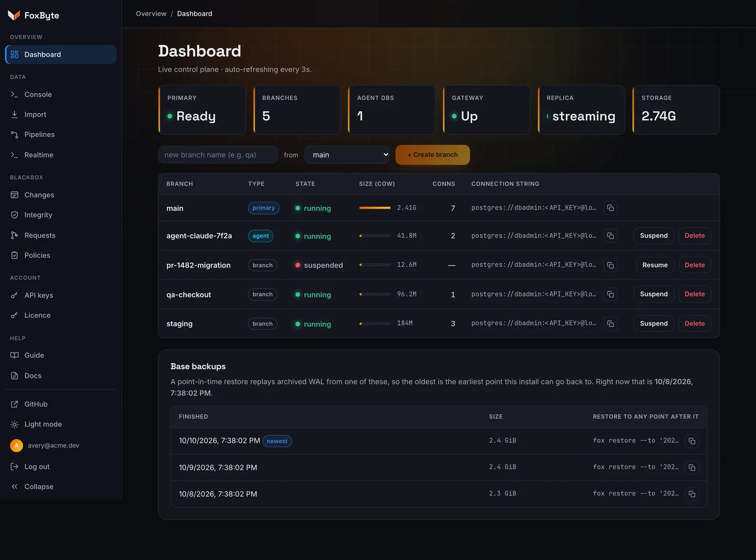Log out of the account
The width and height of the screenshot is (756, 560).
point(60,467)
